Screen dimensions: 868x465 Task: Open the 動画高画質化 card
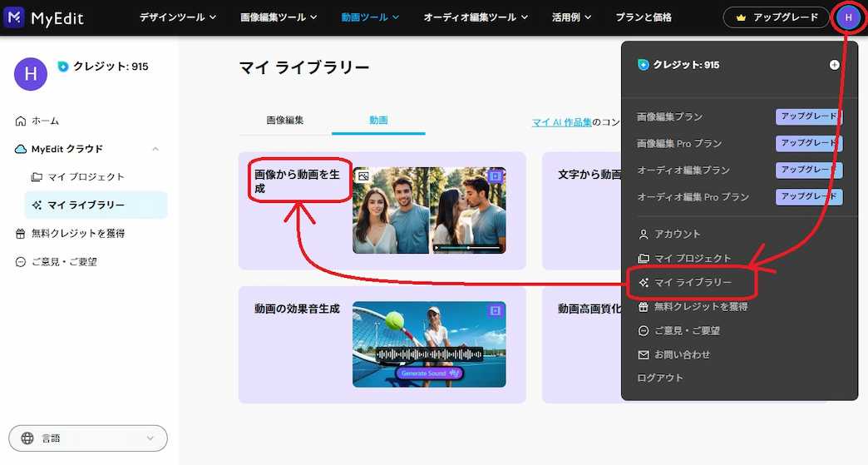582,345
